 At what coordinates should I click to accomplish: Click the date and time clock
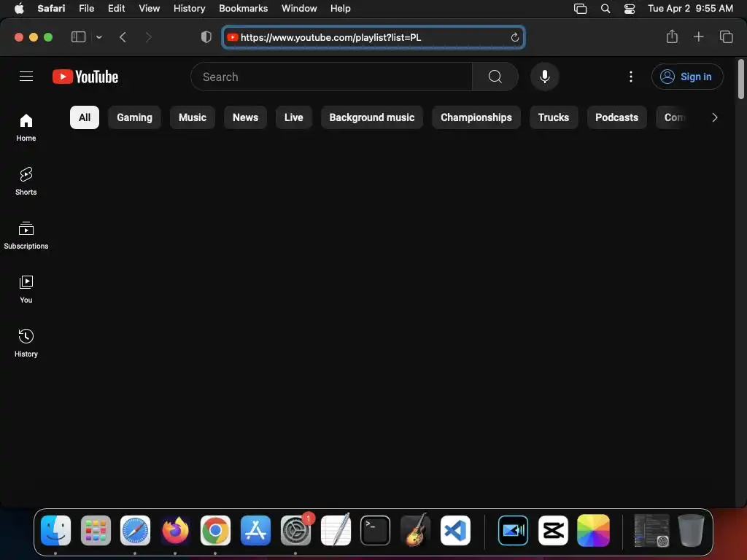[690, 8]
